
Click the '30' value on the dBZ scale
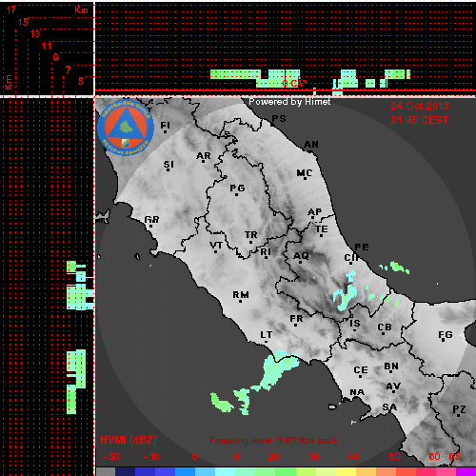[313, 457]
